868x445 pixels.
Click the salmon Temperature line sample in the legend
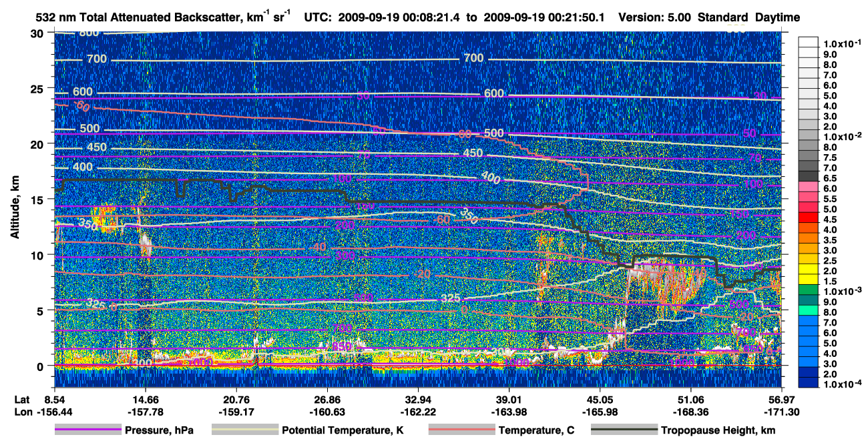461,430
